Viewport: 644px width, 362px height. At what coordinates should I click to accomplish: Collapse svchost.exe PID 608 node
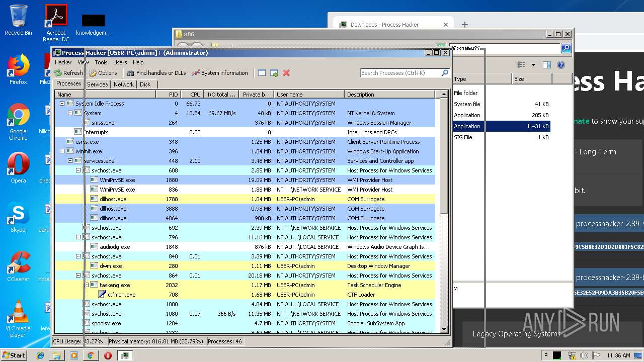(x=78, y=170)
